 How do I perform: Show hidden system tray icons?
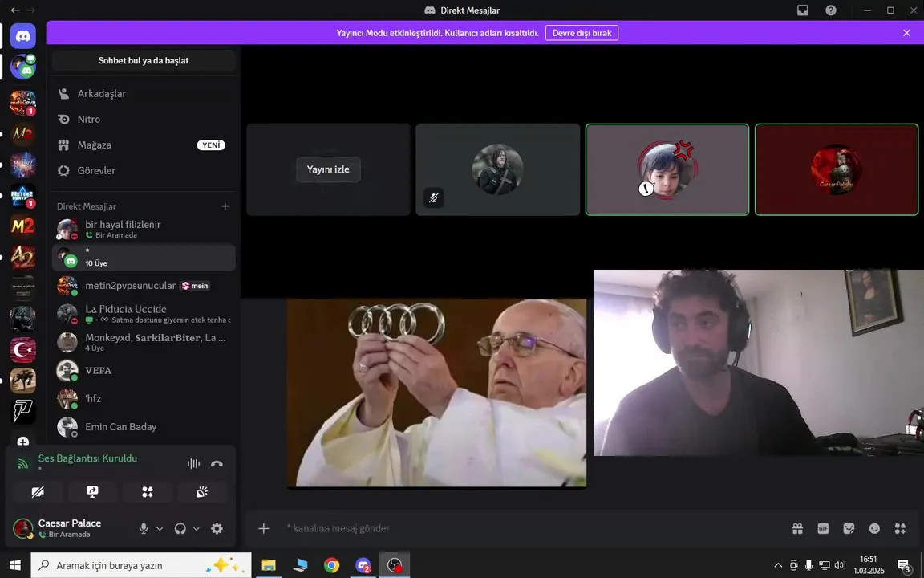pyautogui.click(x=778, y=565)
